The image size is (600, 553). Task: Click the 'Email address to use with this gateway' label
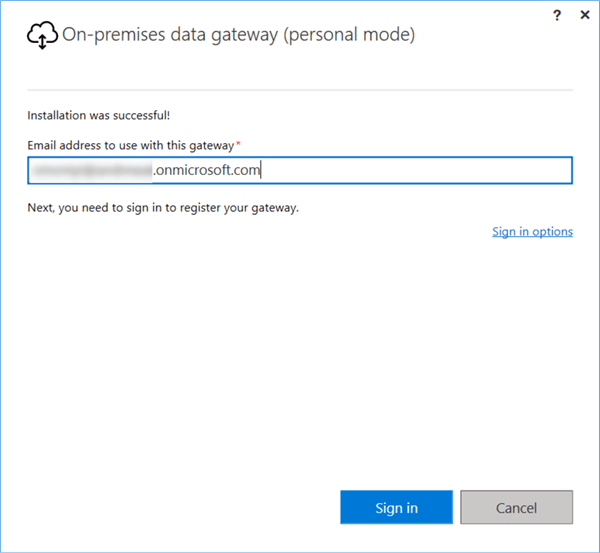coord(130,145)
